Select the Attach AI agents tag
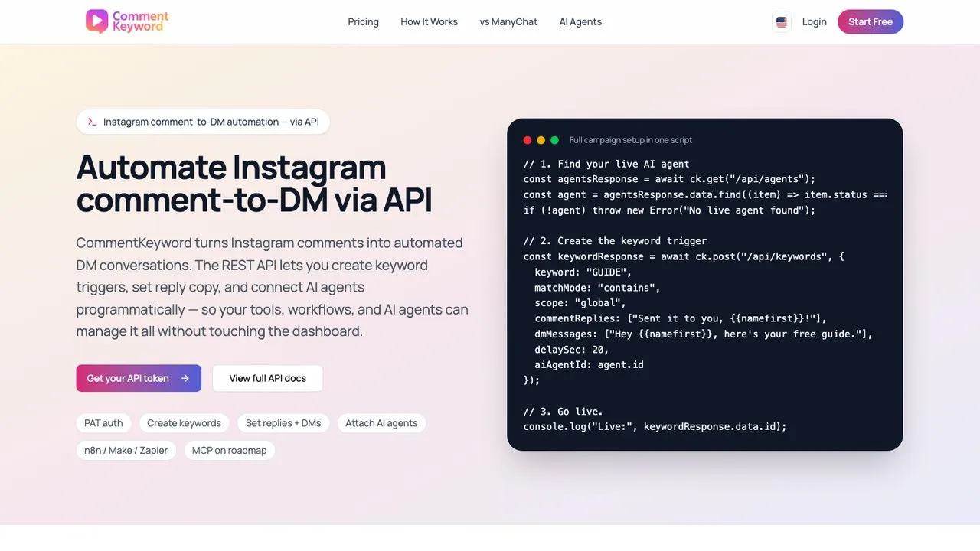This screenshot has height=551, width=980. 381,423
